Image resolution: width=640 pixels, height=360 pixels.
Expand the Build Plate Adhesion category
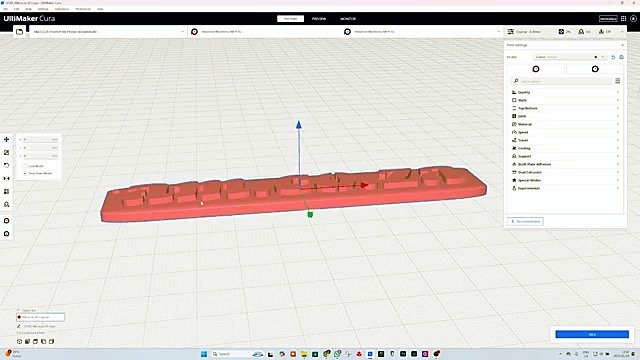pos(565,164)
